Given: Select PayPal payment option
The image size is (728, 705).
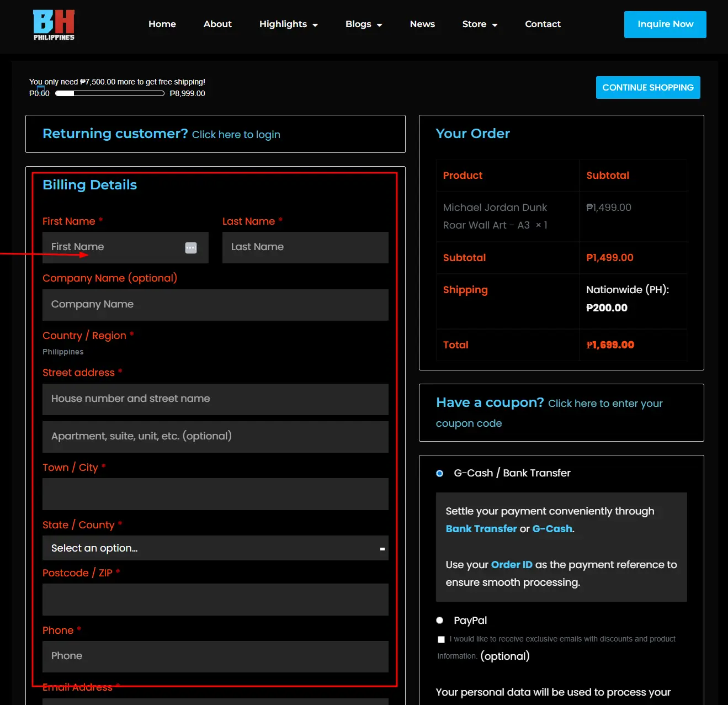Looking at the screenshot, I should 440,621.
